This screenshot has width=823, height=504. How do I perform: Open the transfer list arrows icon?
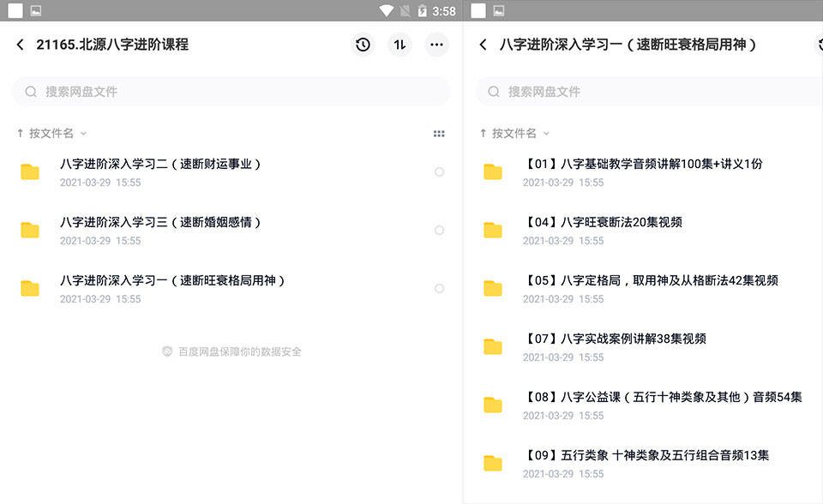400,45
